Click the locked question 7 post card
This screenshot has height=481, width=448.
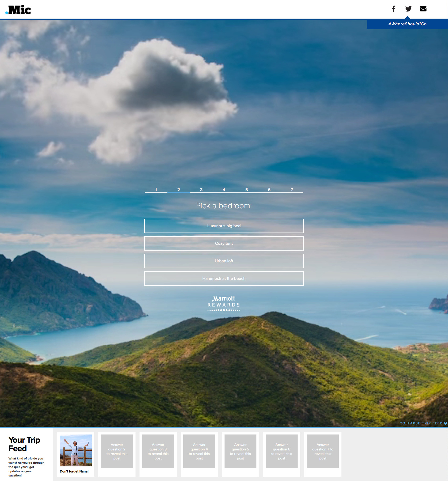click(323, 451)
